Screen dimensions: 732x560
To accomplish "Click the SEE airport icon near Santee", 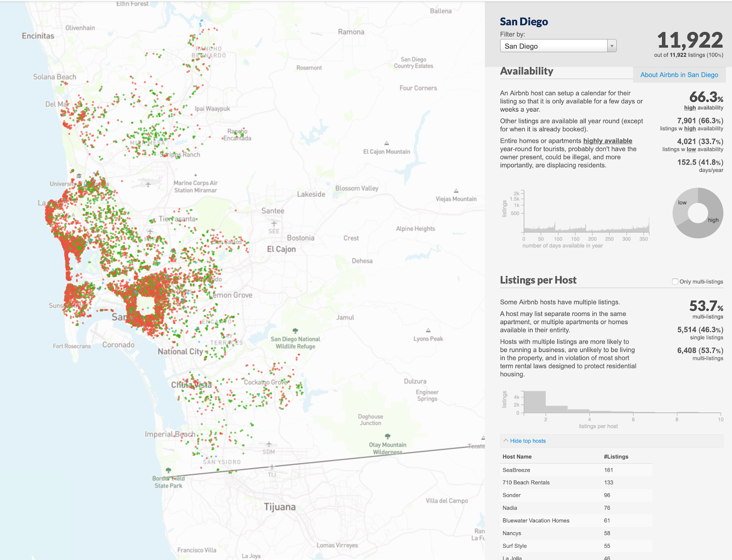I will pyautogui.click(x=274, y=224).
